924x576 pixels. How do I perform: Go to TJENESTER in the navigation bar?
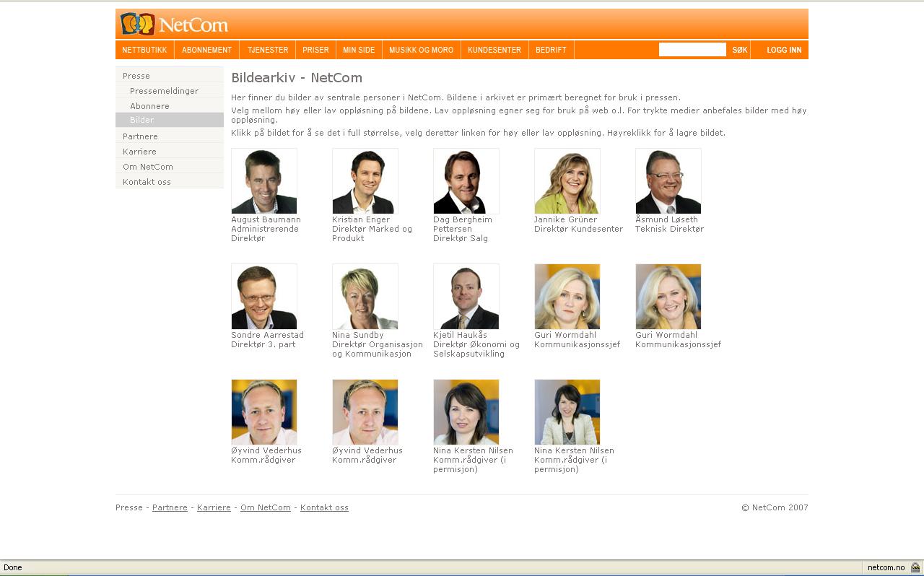pos(268,50)
